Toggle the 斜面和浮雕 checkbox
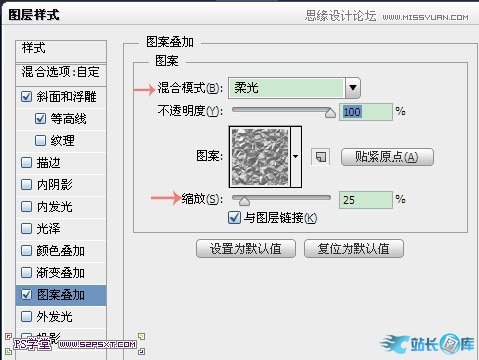The width and height of the screenshot is (479, 360). (x=26, y=97)
